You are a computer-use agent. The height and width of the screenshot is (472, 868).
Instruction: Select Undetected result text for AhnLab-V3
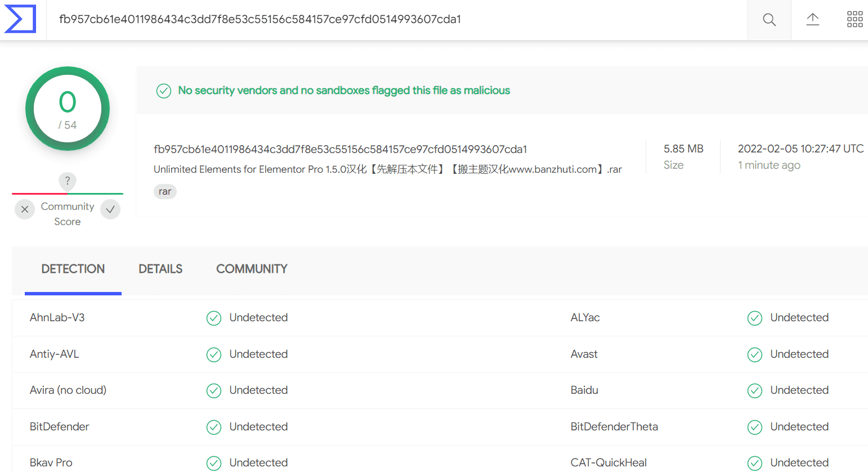258,318
